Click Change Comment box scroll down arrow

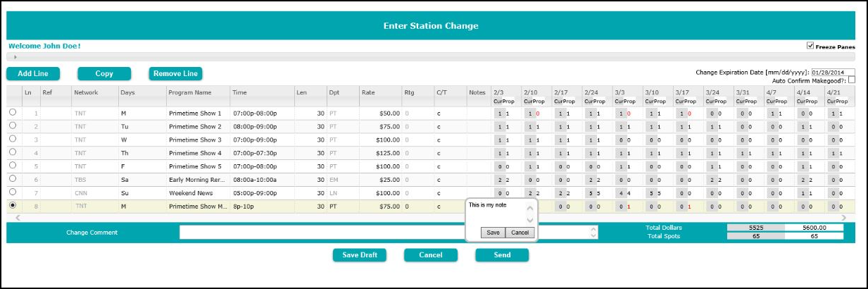tap(593, 236)
